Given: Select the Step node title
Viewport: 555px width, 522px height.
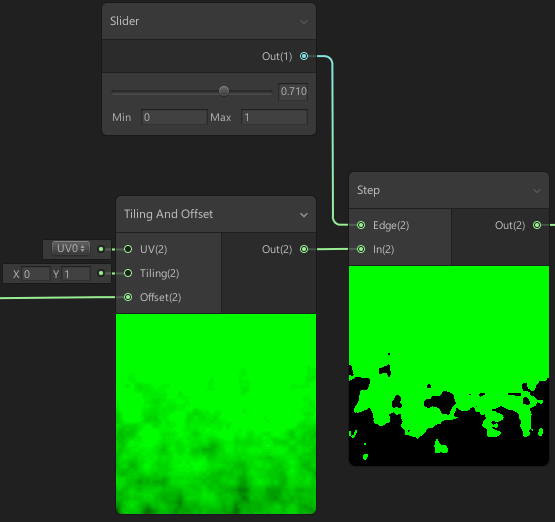Looking at the screenshot, I should click(368, 190).
